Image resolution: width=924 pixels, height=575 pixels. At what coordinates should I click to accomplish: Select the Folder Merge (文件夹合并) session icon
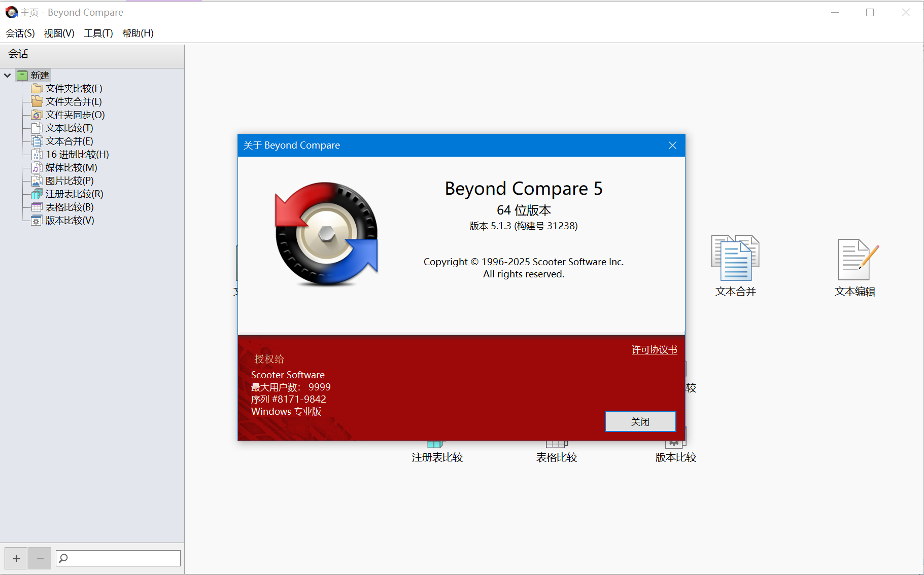[37, 102]
